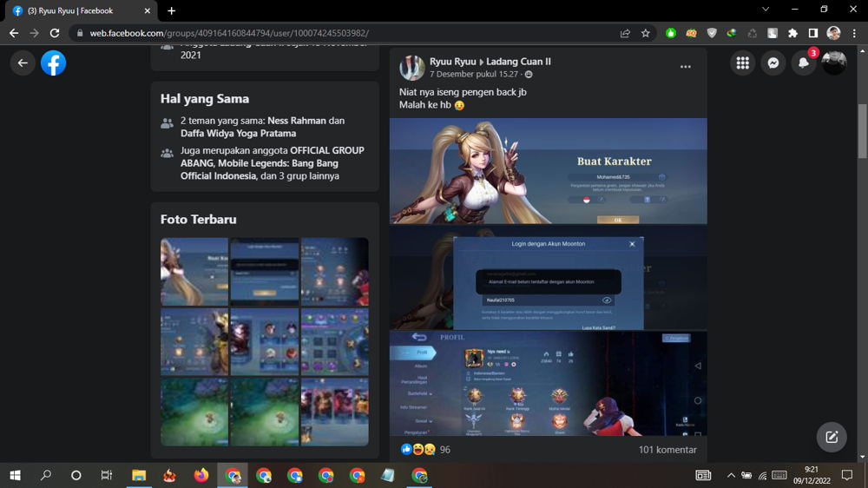The image size is (868, 488).
Task: Click the browser back arrow
Action: 14,33
